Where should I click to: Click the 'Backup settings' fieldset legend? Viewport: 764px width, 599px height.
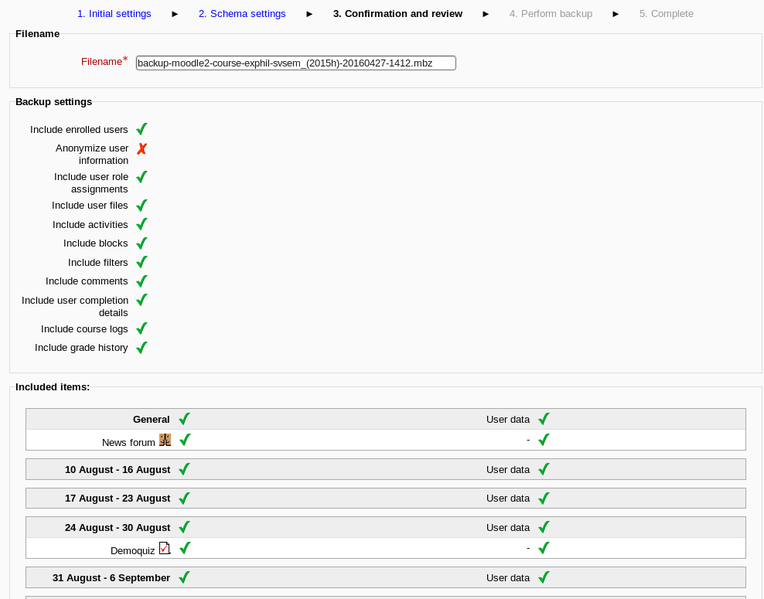pyautogui.click(x=54, y=102)
